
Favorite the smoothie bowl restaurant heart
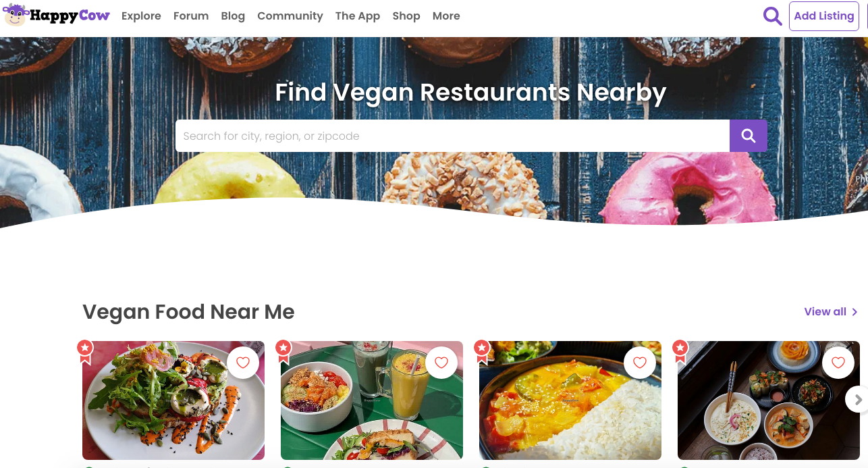pos(441,363)
